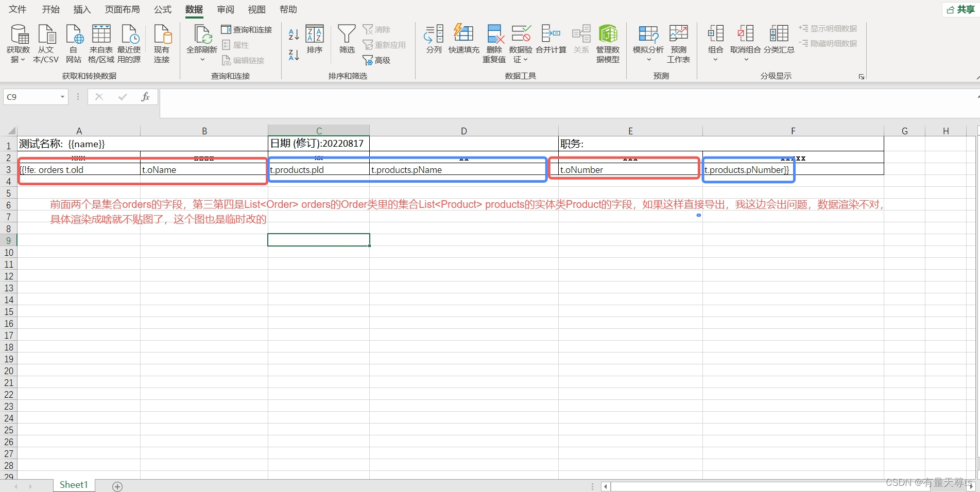
Task: Select the Sheet1 tab
Action: [73, 484]
